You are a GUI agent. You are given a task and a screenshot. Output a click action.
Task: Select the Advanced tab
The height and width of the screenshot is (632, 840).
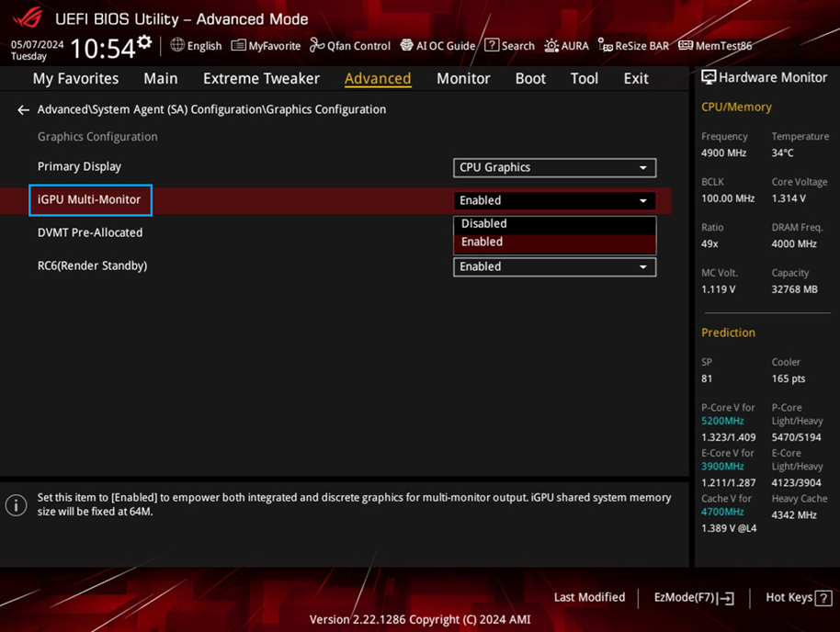pos(378,79)
